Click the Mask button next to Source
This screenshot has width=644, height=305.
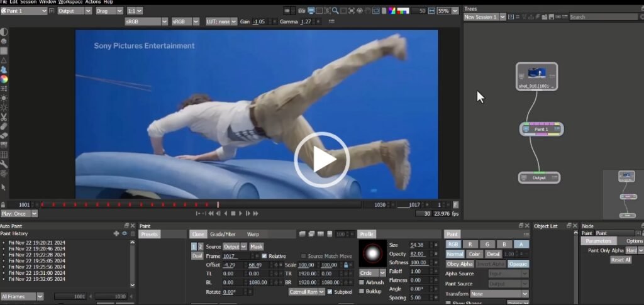(257, 247)
